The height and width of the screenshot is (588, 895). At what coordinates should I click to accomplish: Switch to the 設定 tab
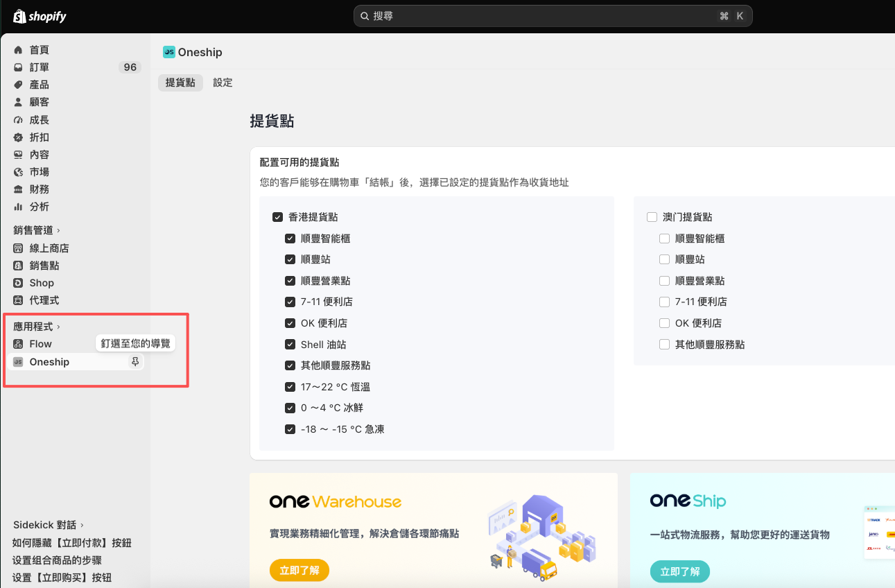click(x=223, y=83)
